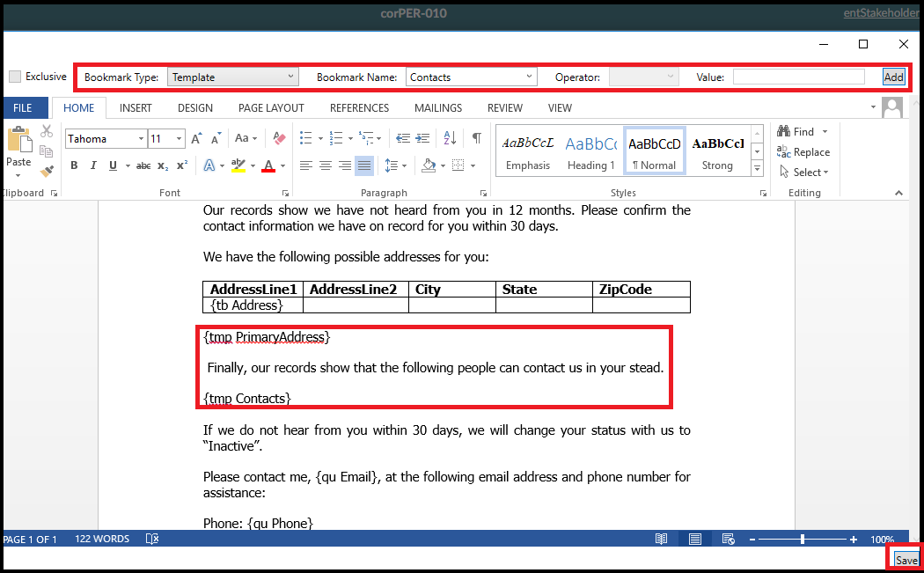Click the Add button

pos(893,77)
